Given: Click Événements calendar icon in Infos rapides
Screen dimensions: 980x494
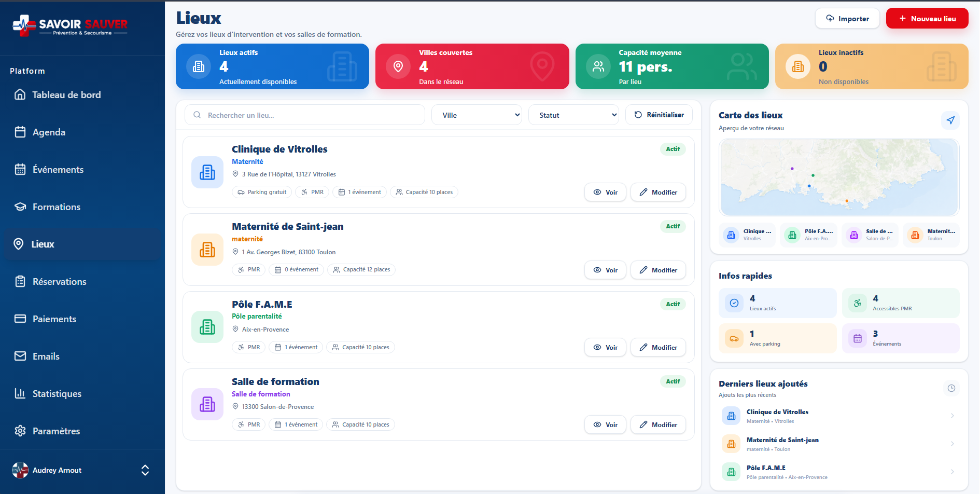Looking at the screenshot, I should pos(858,338).
